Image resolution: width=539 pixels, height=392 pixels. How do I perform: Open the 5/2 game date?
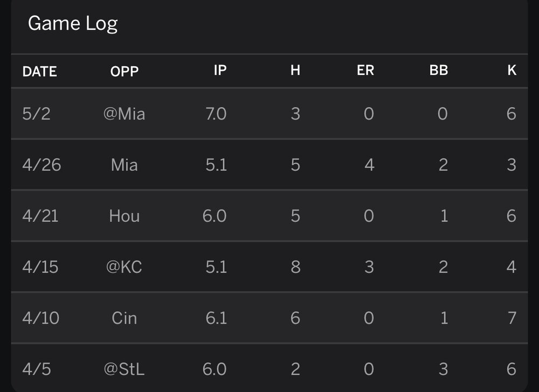[37, 114]
